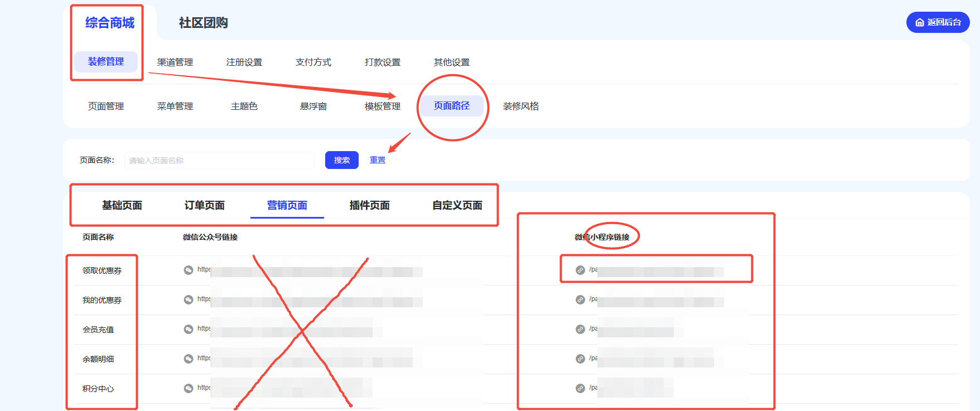
Task: Click mini-program link icon for 积分中心
Action: point(580,389)
